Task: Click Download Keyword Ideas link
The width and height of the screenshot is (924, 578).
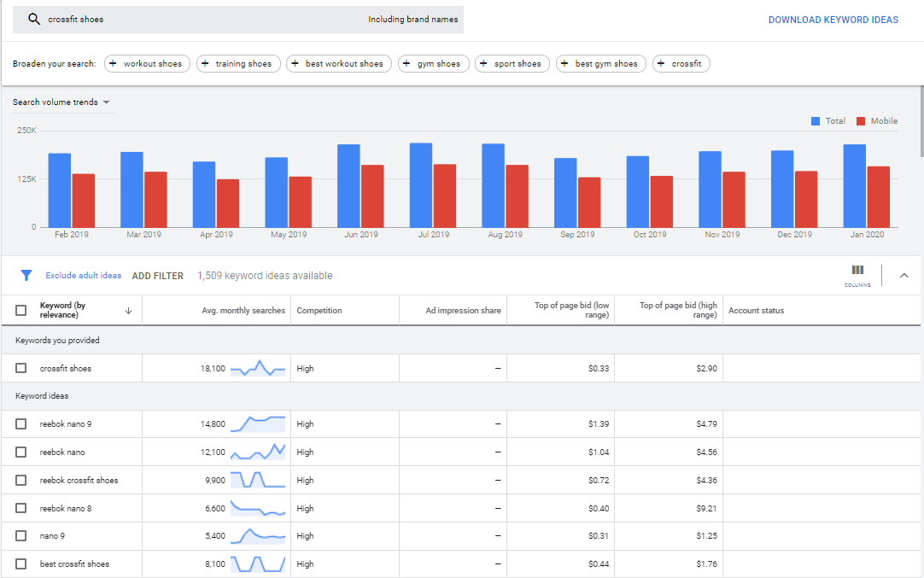Action: 833,20
